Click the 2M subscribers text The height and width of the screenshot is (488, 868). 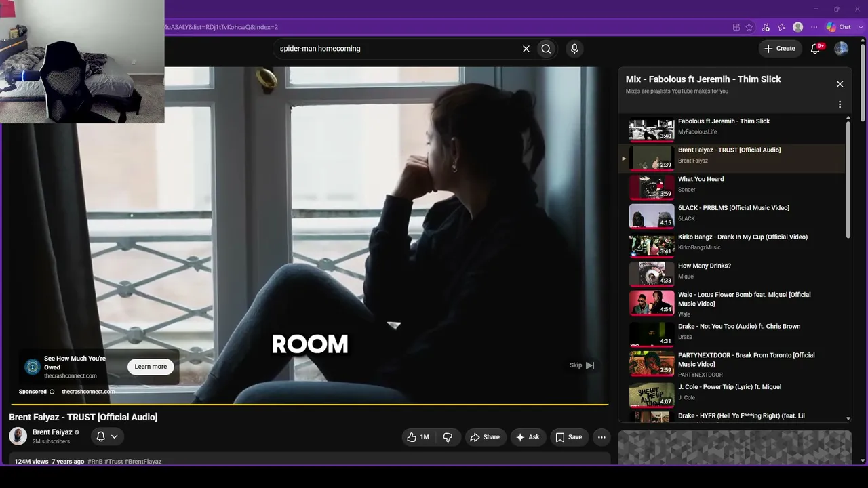tap(51, 441)
